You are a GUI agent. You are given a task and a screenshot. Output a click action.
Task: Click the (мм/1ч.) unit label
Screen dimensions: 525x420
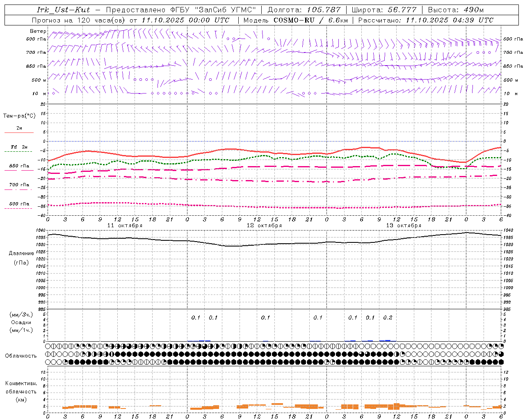pos(21,330)
